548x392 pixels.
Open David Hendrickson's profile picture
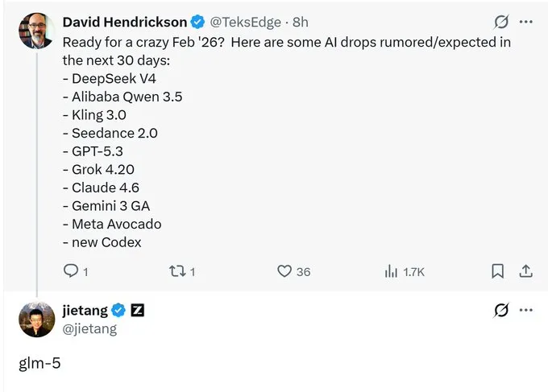tap(36, 31)
